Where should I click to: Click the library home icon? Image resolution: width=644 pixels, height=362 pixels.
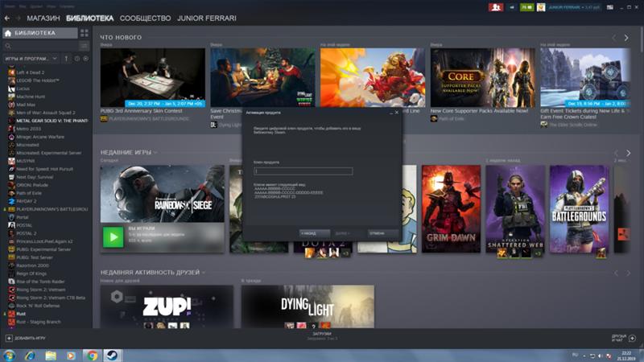click(8, 33)
